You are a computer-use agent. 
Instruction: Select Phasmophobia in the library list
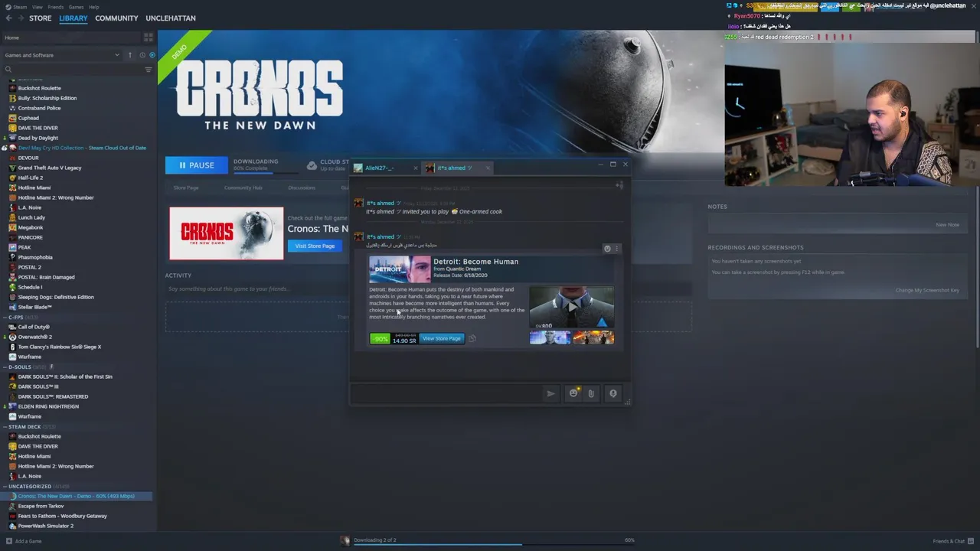[35, 257]
